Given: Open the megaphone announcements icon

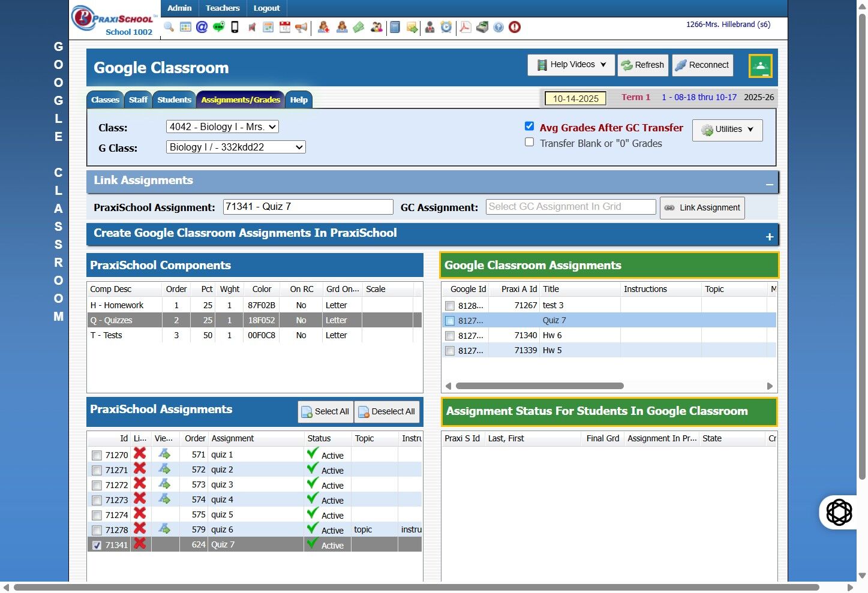Looking at the screenshot, I should tap(301, 27).
